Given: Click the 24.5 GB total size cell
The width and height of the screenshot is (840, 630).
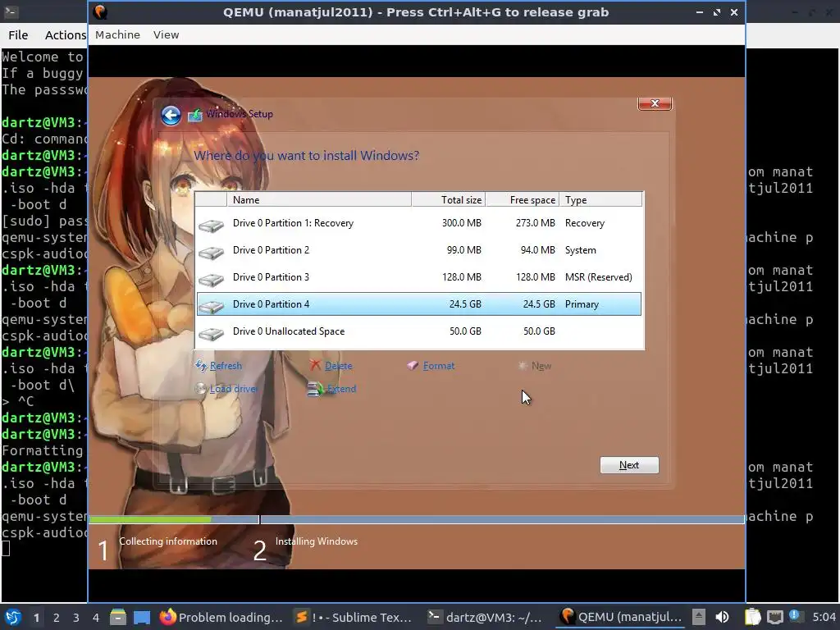Looking at the screenshot, I should pos(465,304).
